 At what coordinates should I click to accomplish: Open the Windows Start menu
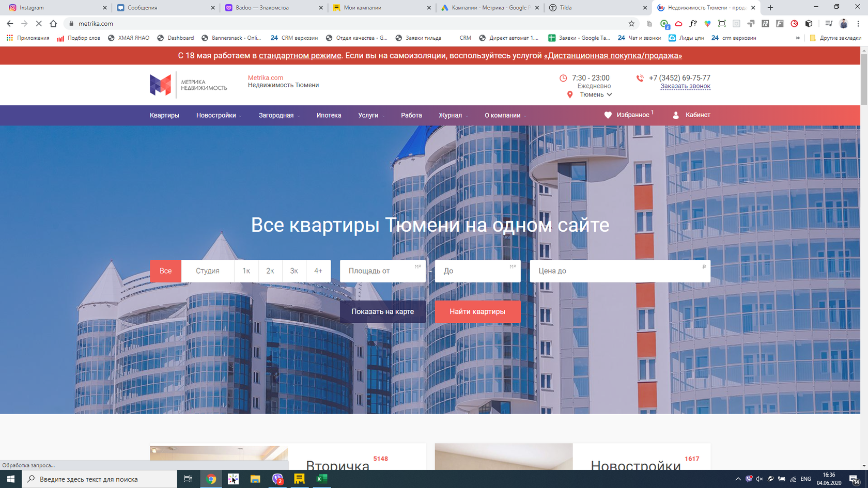coord(11,479)
